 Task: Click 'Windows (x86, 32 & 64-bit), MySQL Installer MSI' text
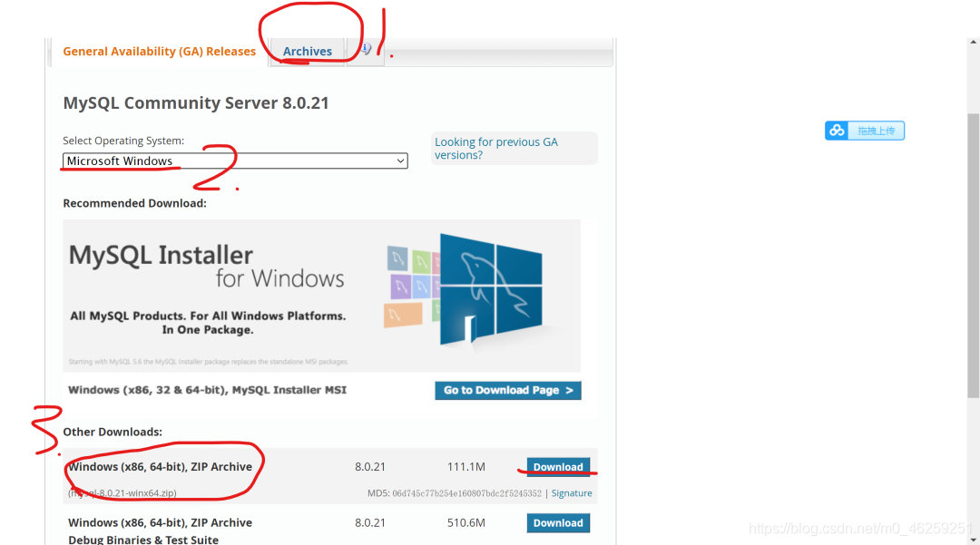[x=207, y=390]
